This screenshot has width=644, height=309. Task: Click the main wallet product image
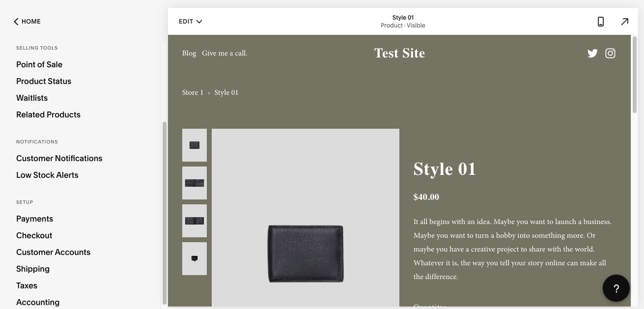306,218
